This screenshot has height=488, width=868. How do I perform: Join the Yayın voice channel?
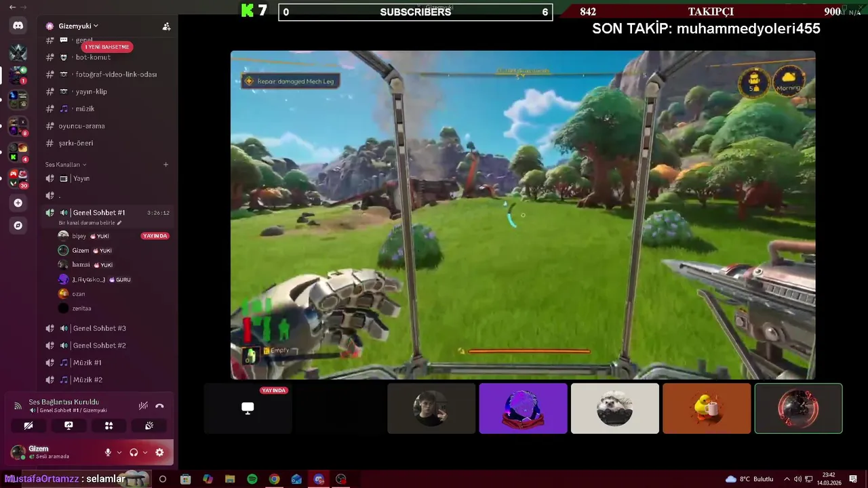[107, 178]
